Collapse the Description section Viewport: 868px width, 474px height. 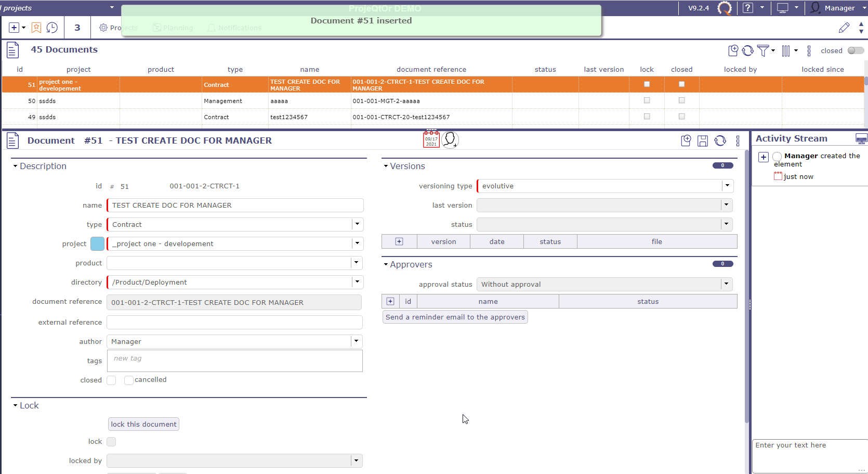pyautogui.click(x=16, y=166)
